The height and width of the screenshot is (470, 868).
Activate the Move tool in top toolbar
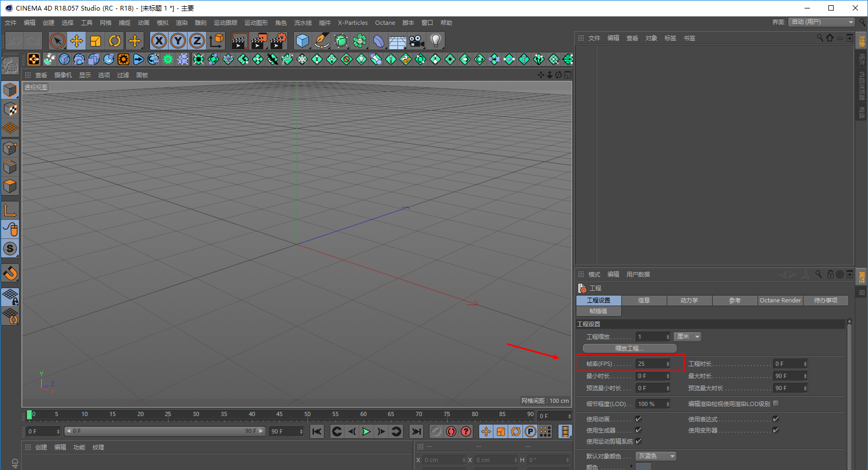pos(77,41)
